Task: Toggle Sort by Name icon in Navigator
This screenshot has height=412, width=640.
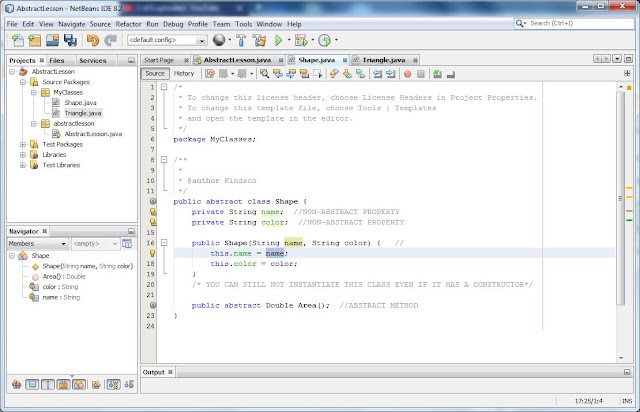Action: coord(113,384)
